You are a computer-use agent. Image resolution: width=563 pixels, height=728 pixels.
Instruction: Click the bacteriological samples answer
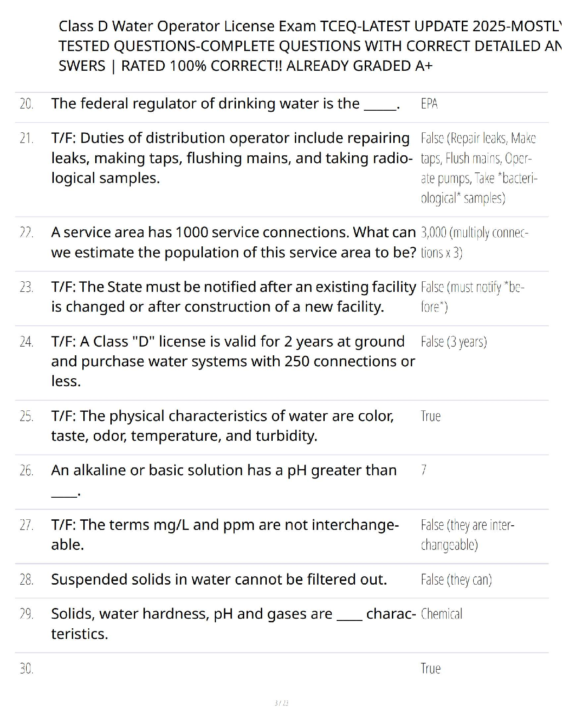pyautogui.click(x=478, y=168)
